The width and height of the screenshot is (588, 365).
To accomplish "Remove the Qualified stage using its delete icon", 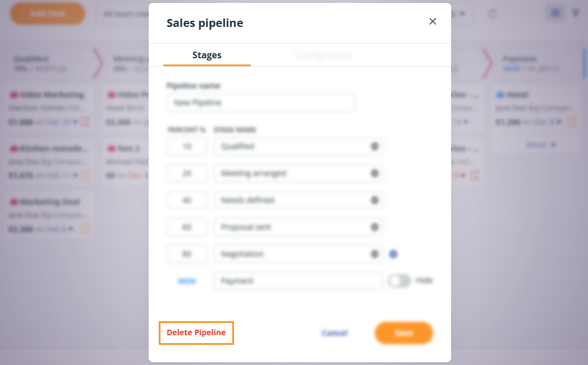I will coord(374,146).
